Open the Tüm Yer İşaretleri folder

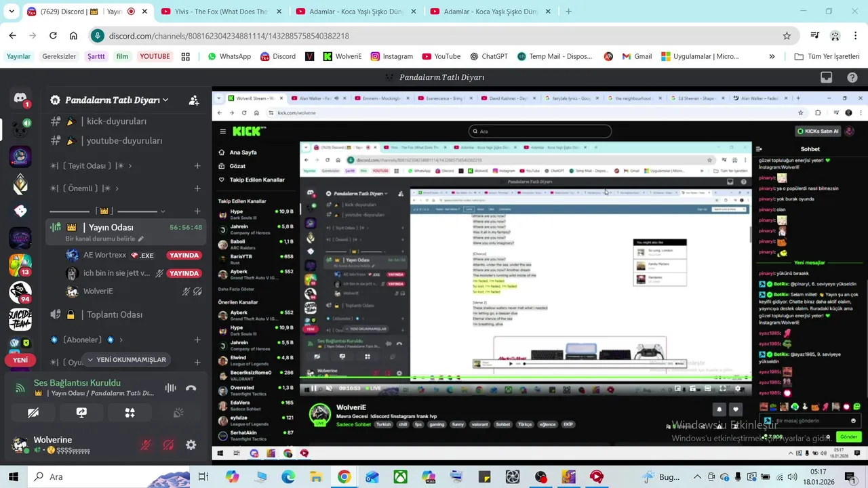tap(827, 56)
